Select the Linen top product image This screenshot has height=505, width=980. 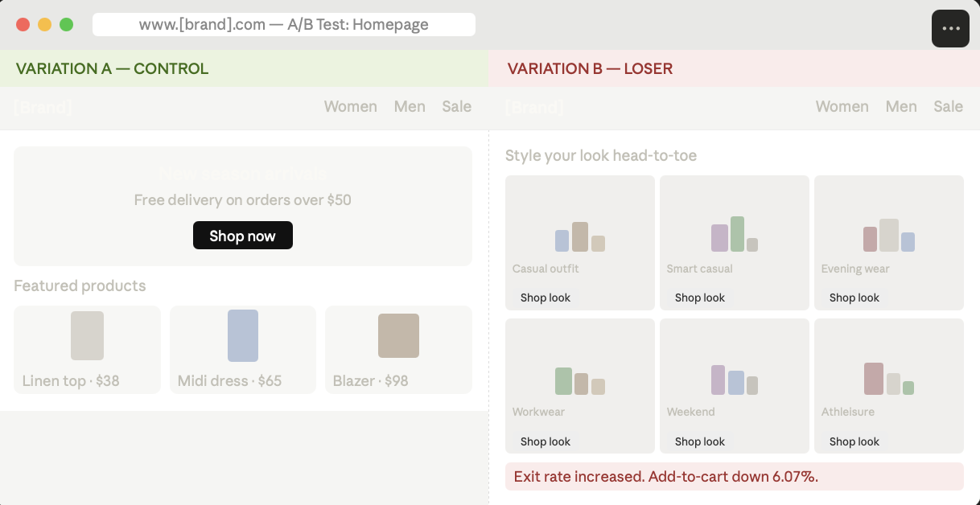click(87, 335)
